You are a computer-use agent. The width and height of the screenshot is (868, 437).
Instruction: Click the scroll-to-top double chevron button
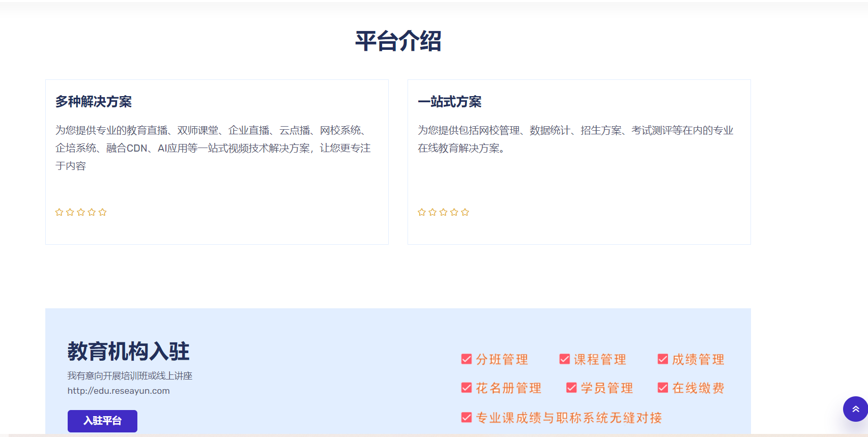pos(855,409)
